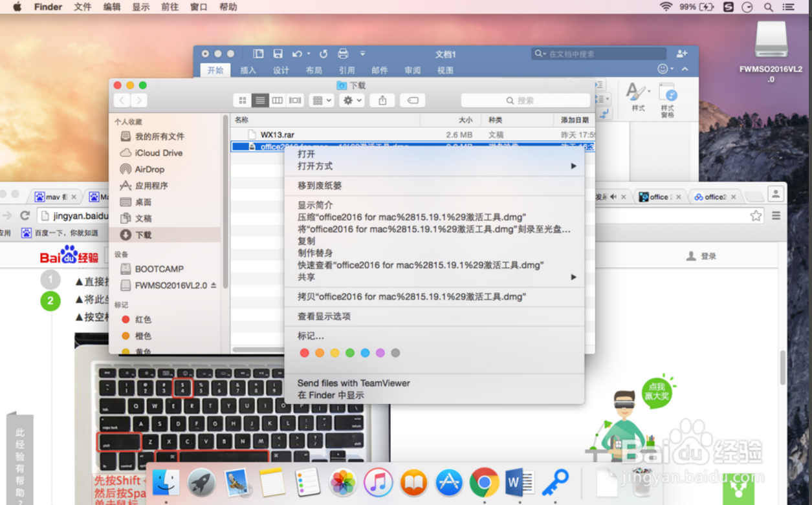Pick green tag color dot
Screen dimensions: 812x505
point(350,353)
